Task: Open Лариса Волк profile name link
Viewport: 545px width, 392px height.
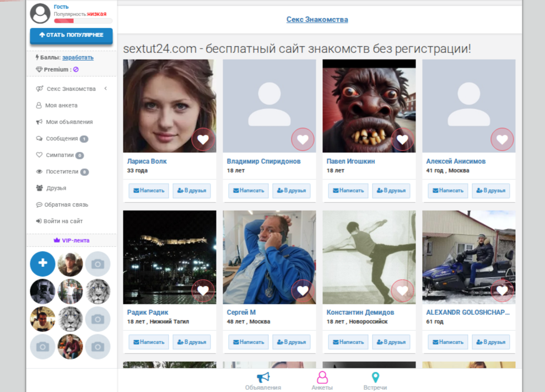Action: [x=147, y=162]
